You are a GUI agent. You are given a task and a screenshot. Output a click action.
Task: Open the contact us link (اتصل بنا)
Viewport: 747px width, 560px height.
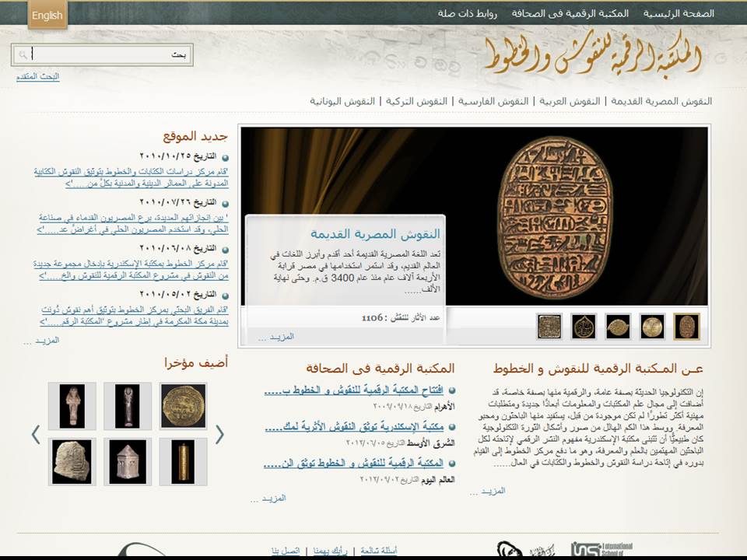click(286, 551)
